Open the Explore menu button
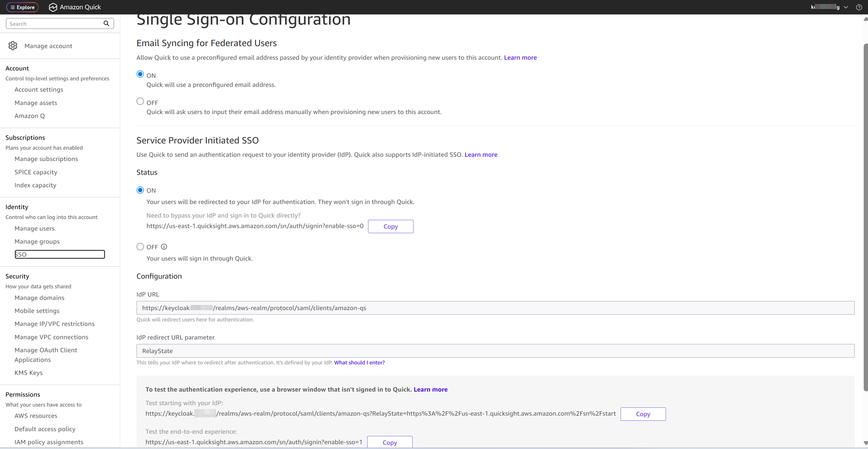868x449 pixels. click(23, 7)
